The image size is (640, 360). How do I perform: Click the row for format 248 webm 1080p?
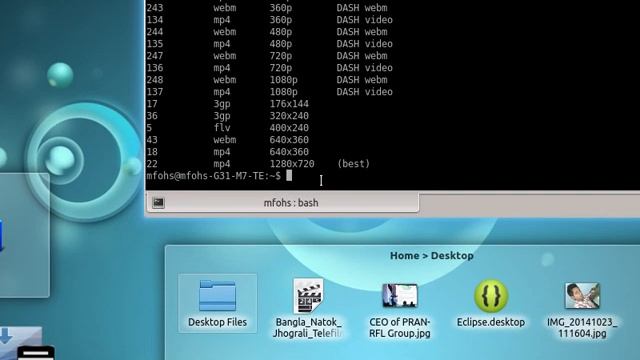pos(267,80)
